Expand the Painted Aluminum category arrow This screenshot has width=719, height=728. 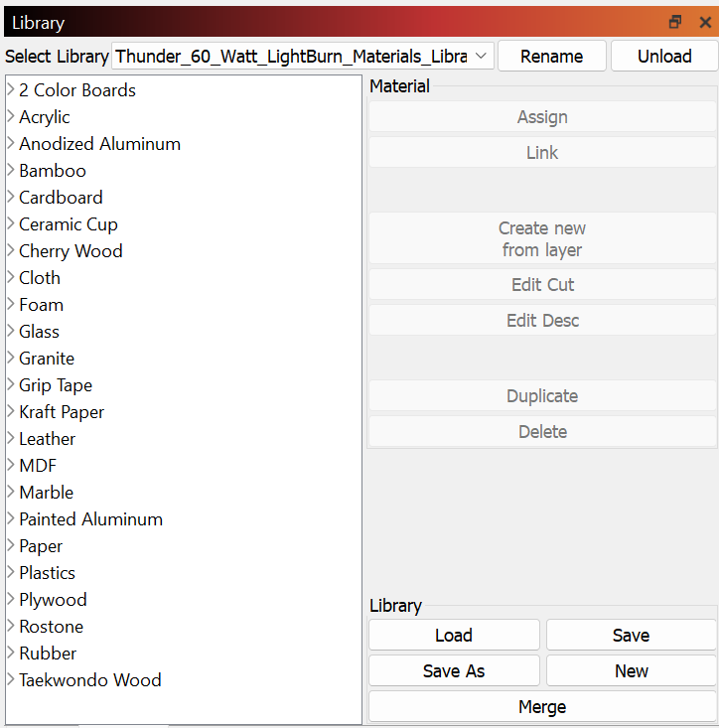pyautogui.click(x=11, y=518)
